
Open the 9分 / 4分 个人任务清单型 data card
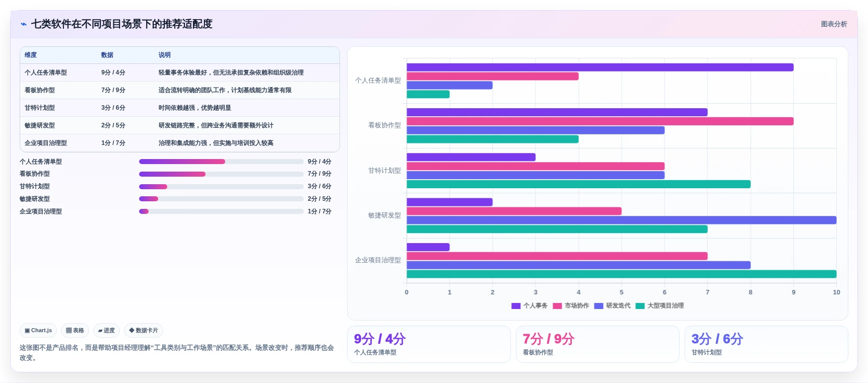pos(429,344)
